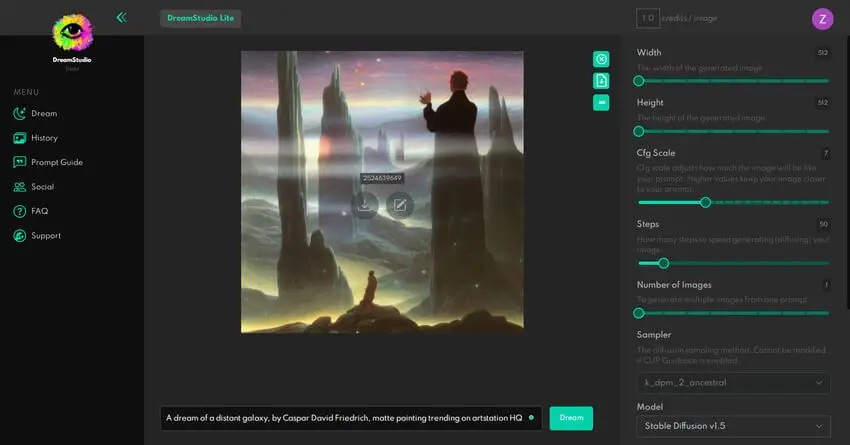Click the download icon on the generated image
The image size is (850, 445).
coord(366,205)
